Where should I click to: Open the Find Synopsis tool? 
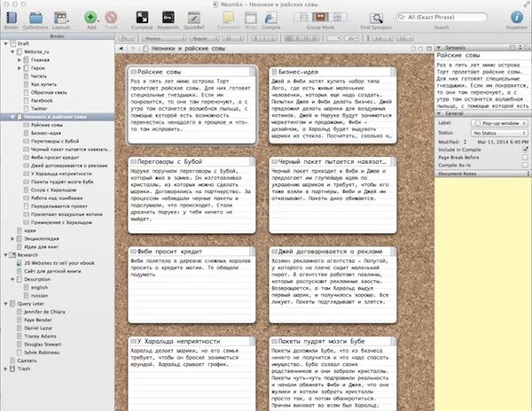pos(376,18)
